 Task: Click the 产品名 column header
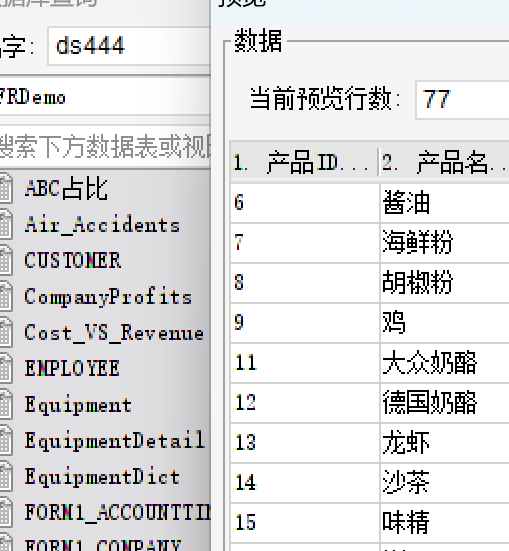pos(445,163)
